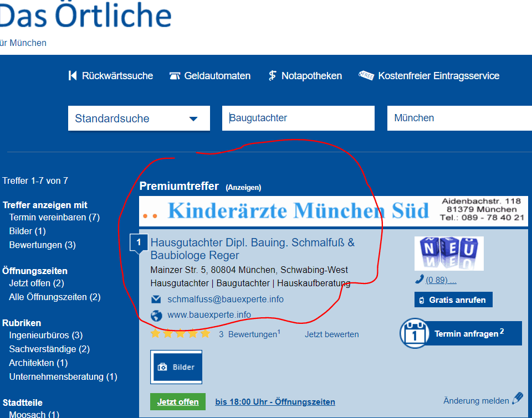Filter by Bilder (1)
Image resolution: width=532 pixels, height=418 pixels.
pos(28,231)
